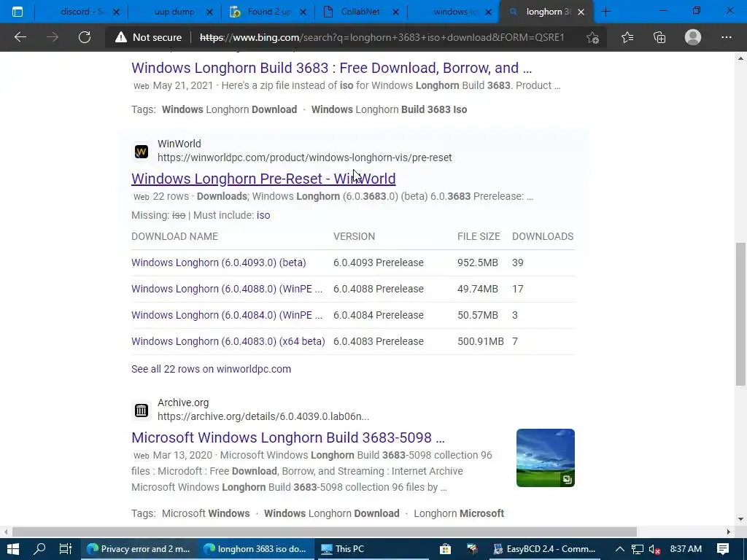Click the 8:37 AM clock
The width and height of the screenshot is (747, 560).
686,549
